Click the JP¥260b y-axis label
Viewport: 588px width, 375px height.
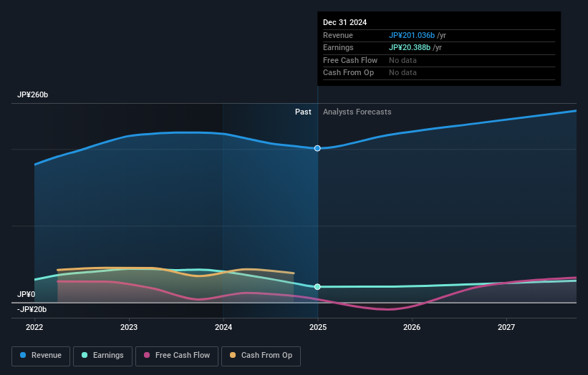pos(33,94)
